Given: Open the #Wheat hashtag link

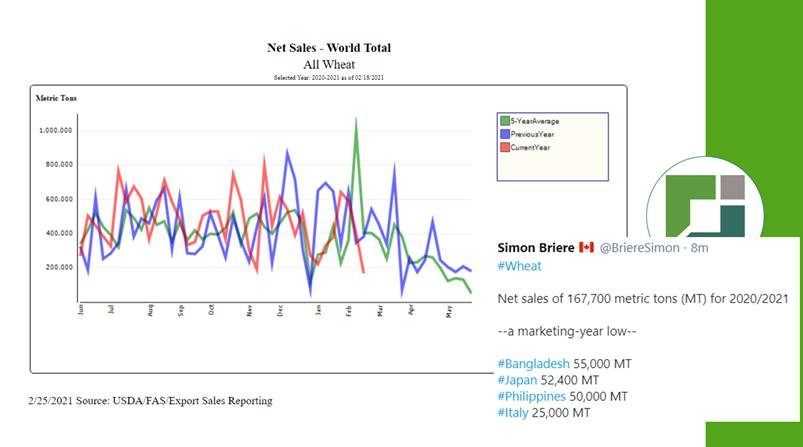Looking at the screenshot, I should pos(516,265).
